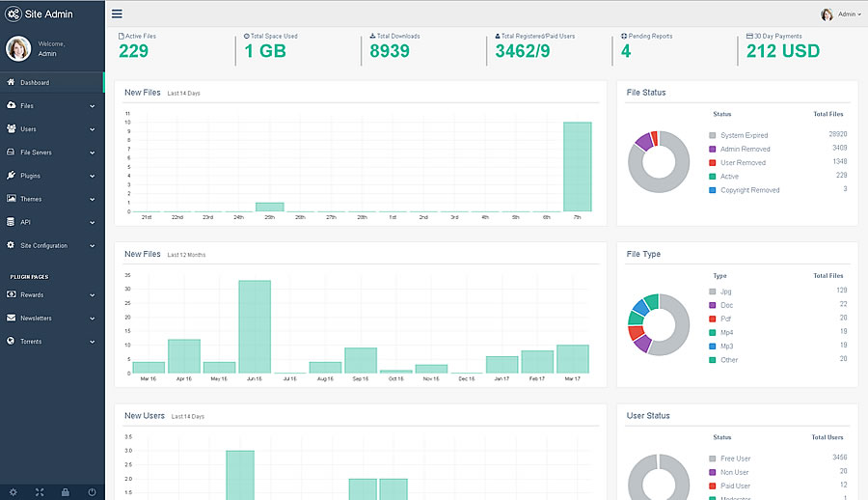Click the Newsletters envelope icon
Image resolution: width=868 pixels, height=500 pixels.
(x=11, y=318)
